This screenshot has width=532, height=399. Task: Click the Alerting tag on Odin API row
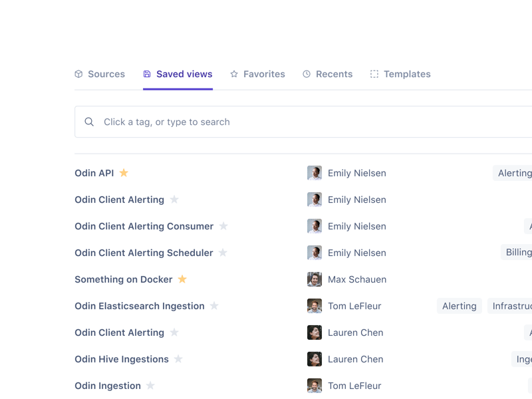point(514,173)
